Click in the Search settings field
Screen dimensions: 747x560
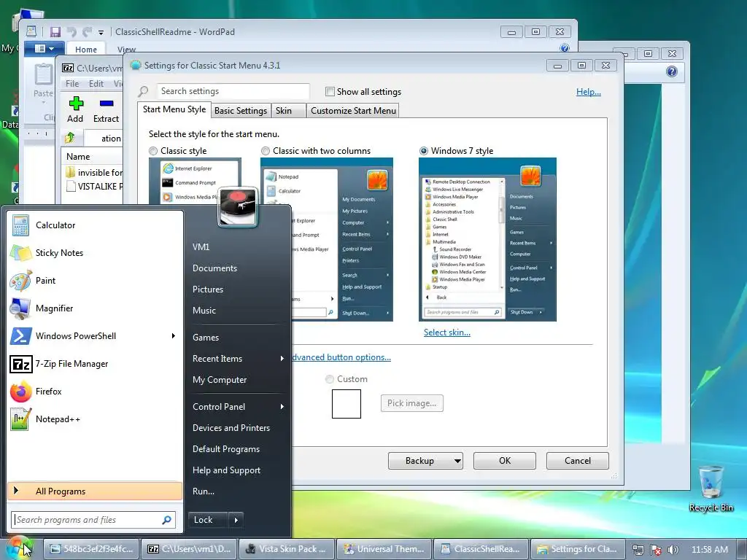click(x=233, y=91)
